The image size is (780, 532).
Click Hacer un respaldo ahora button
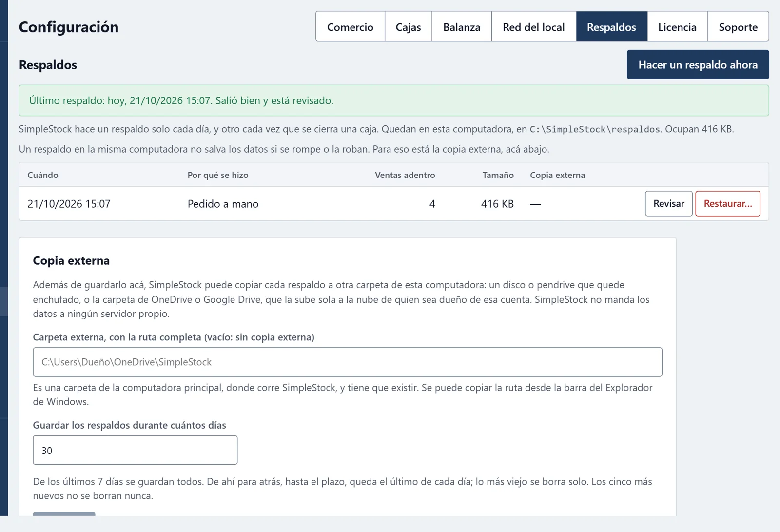click(x=698, y=64)
